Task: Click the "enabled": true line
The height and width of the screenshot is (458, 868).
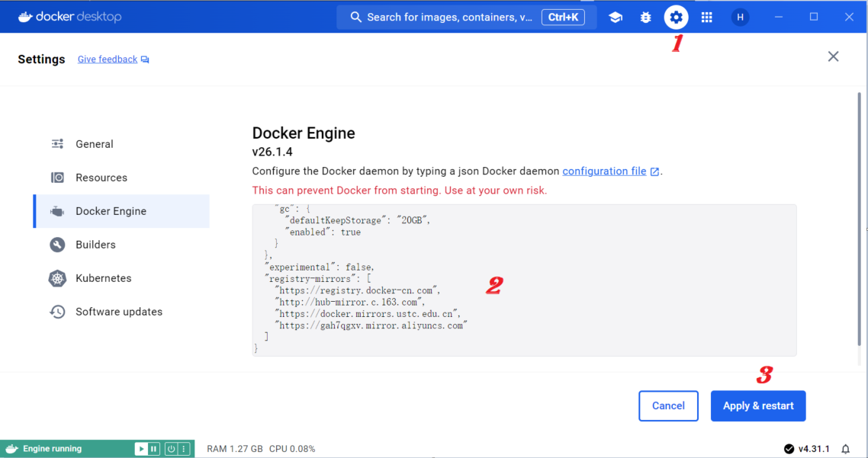Action: [323, 232]
